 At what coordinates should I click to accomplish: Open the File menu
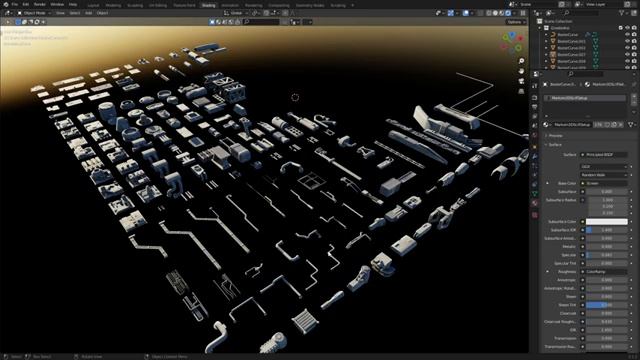(x=15, y=4)
